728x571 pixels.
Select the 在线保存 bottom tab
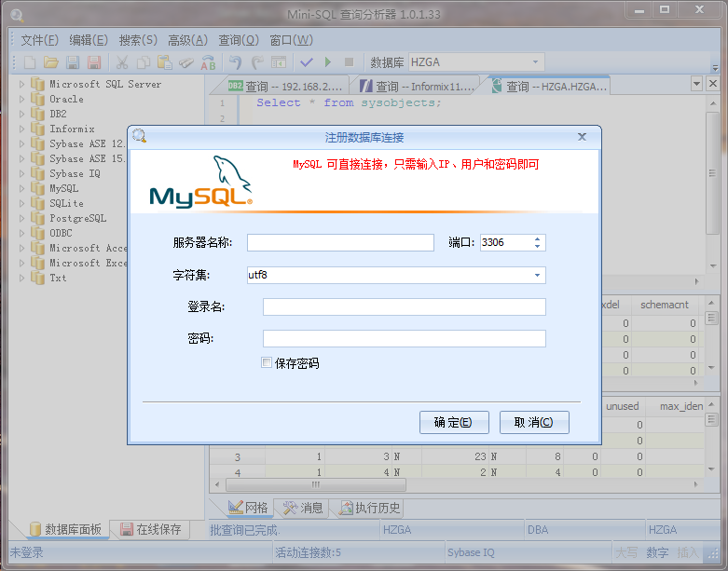click(x=150, y=529)
